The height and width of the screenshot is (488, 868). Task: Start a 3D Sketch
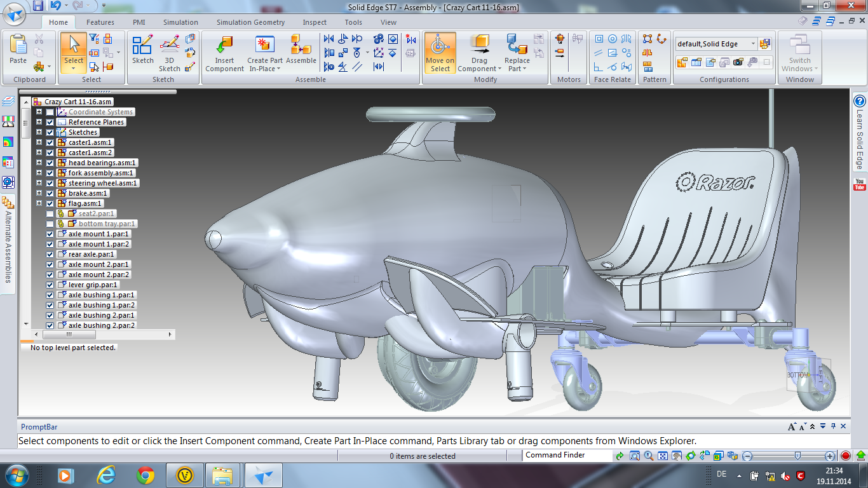coord(170,53)
